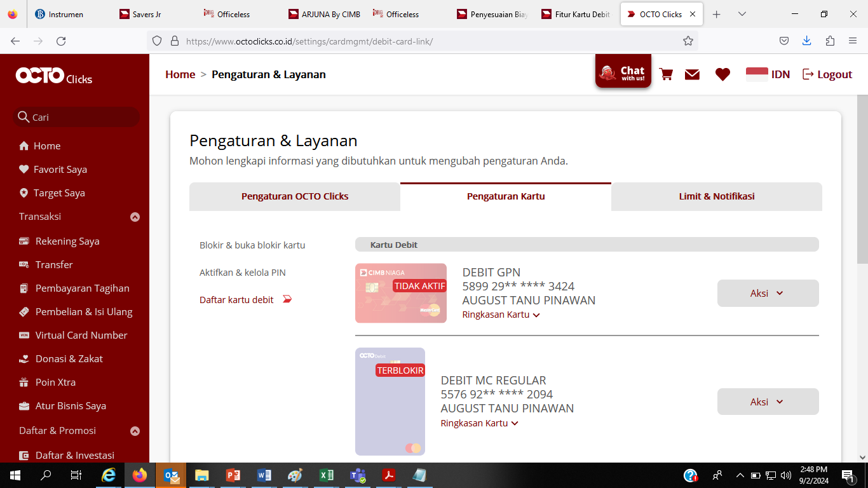The width and height of the screenshot is (868, 488).
Task: Open Excel from the taskbar
Action: coord(326,475)
